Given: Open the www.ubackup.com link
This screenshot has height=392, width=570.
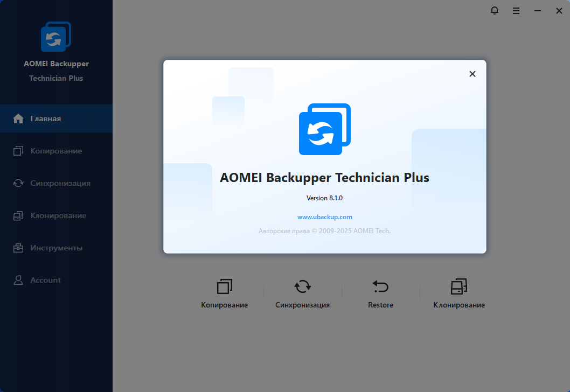Looking at the screenshot, I should (325, 217).
